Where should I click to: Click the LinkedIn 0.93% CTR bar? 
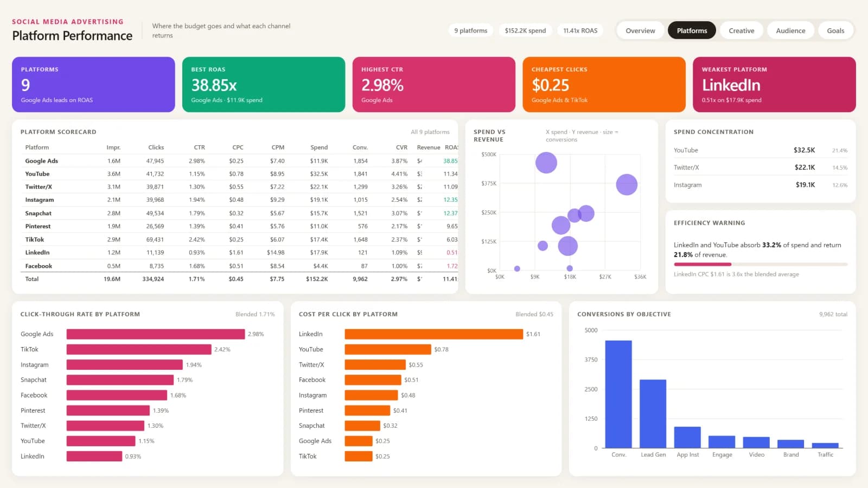(94, 457)
